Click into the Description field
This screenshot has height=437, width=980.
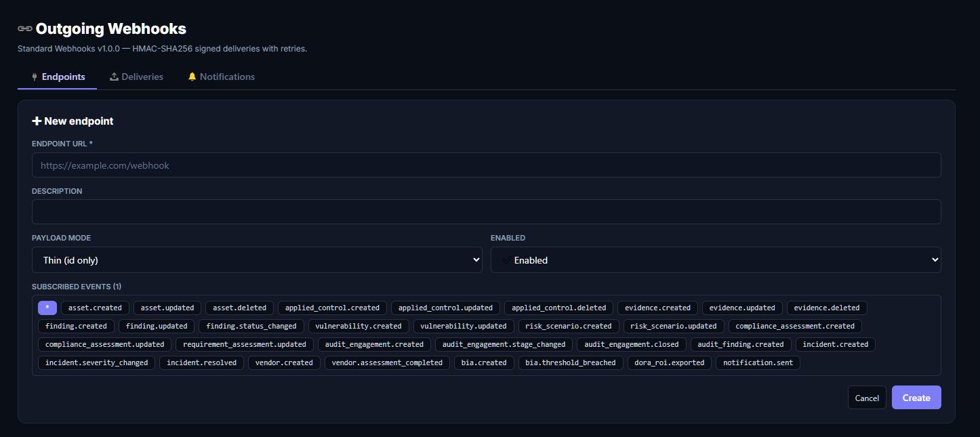[x=486, y=212]
